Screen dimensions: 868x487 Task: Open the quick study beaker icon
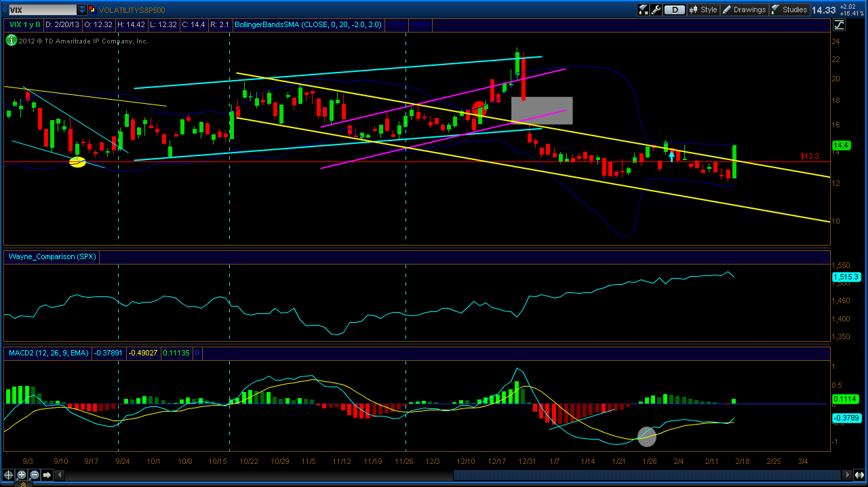(x=643, y=9)
